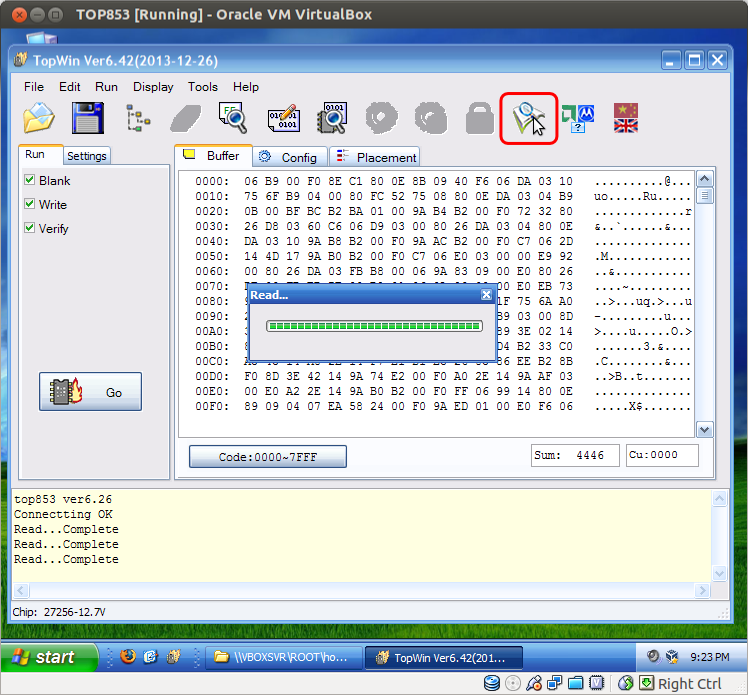
Task: Open chip selection via manufacturer logo icon
Action: pos(578,119)
